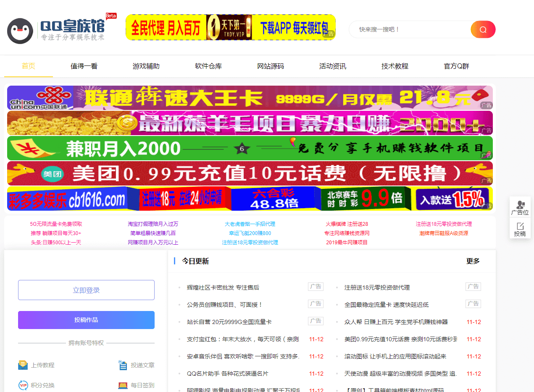This screenshot has width=534, height=392.
Task: Go to the 软件仓库 section
Action: (x=208, y=66)
